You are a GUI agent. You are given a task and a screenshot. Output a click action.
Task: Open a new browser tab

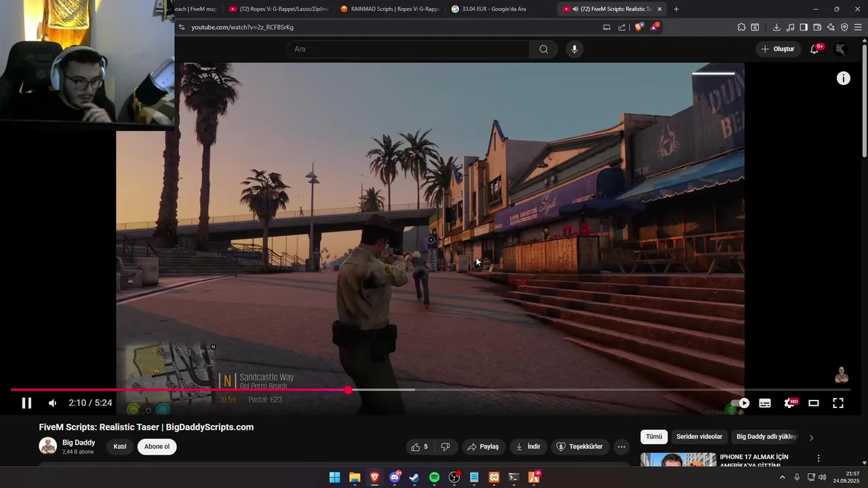[x=676, y=9]
